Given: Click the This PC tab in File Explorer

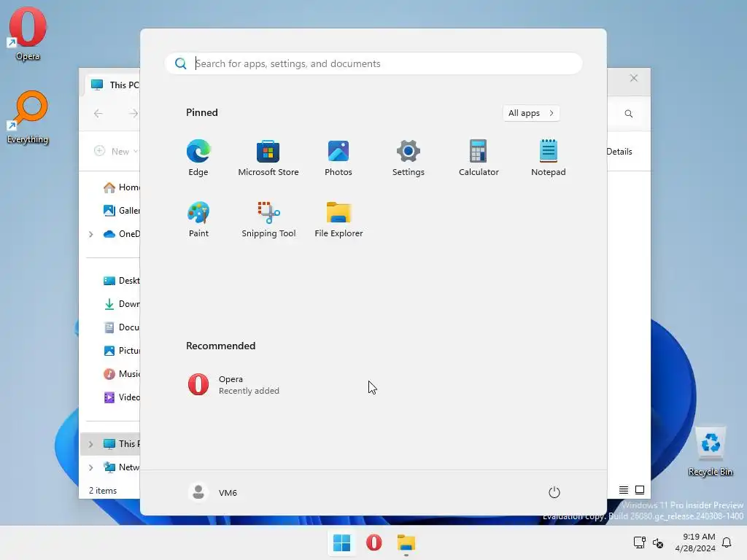Looking at the screenshot, I should pos(113,85).
